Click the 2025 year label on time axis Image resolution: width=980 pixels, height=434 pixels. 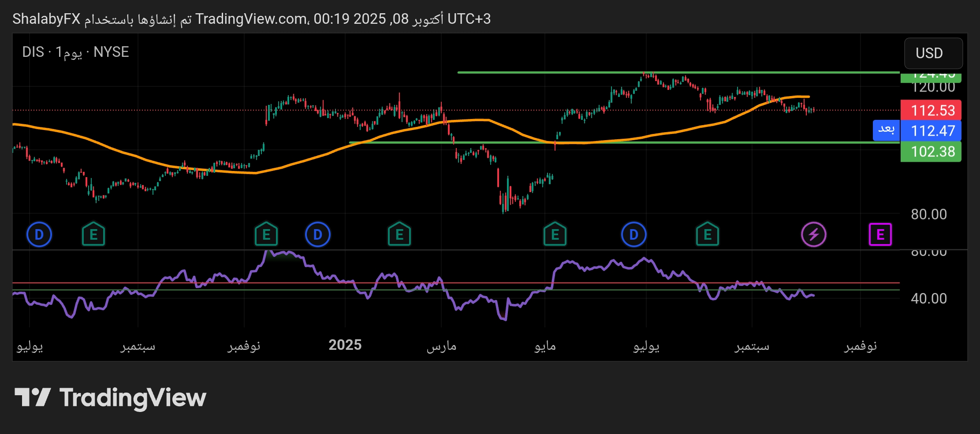click(345, 345)
